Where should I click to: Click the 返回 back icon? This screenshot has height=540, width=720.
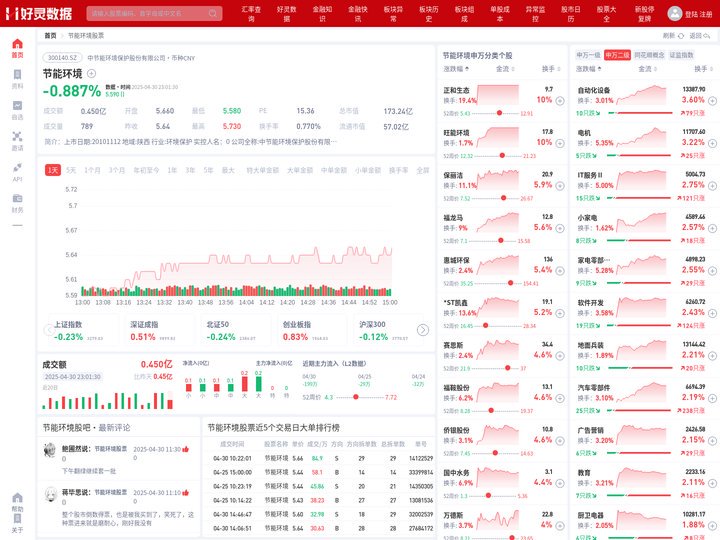(707, 35)
